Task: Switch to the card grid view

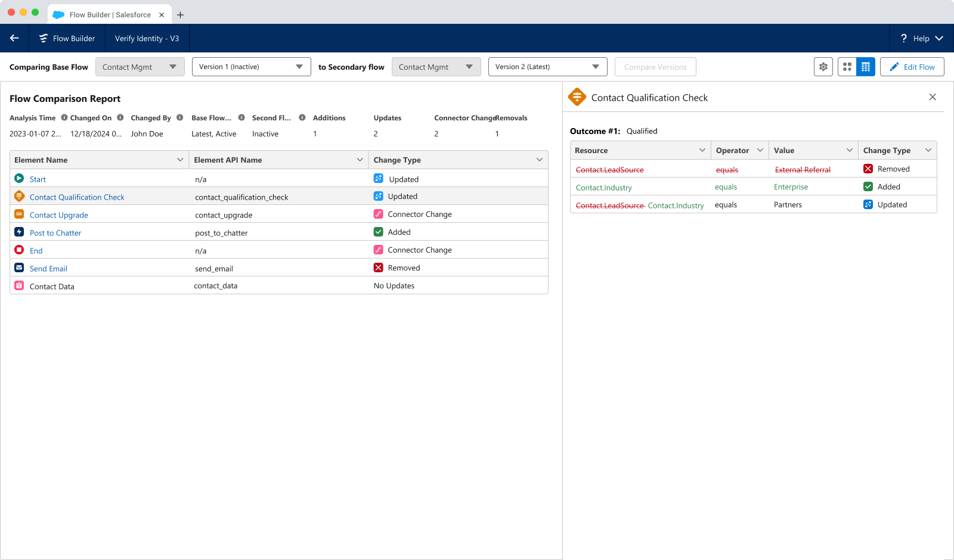Action: [847, 67]
